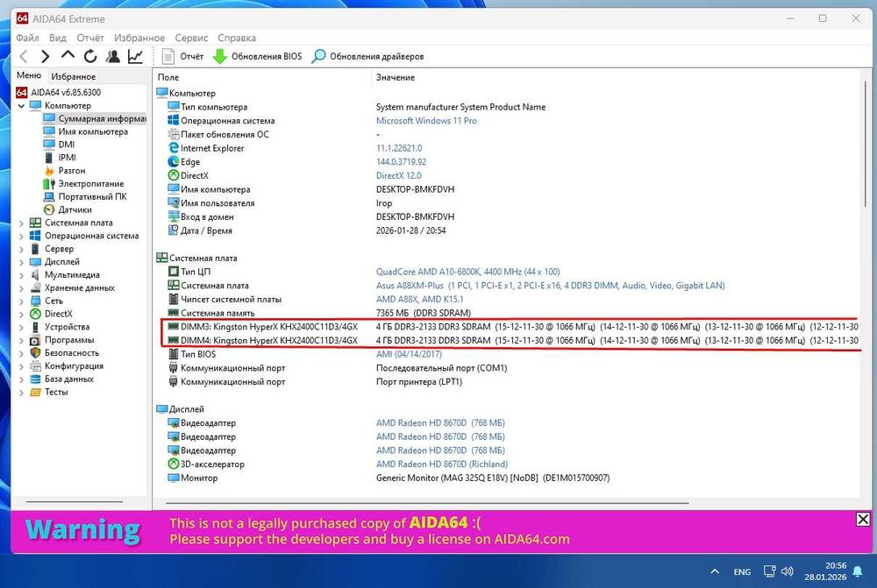Expand the Хранение данных tree node
The image size is (877, 588).
tap(21, 287)
